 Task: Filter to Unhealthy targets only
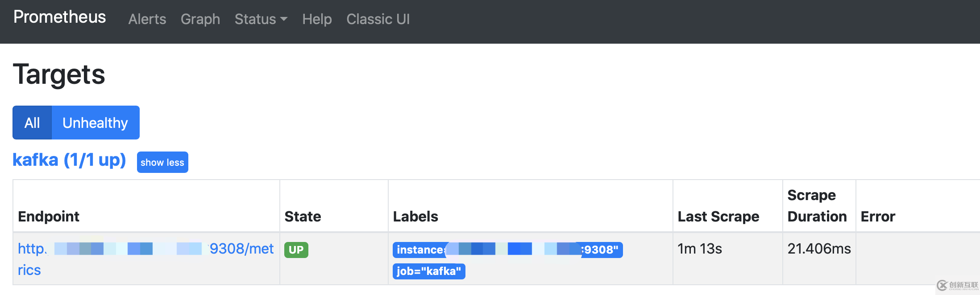[96, 123]
